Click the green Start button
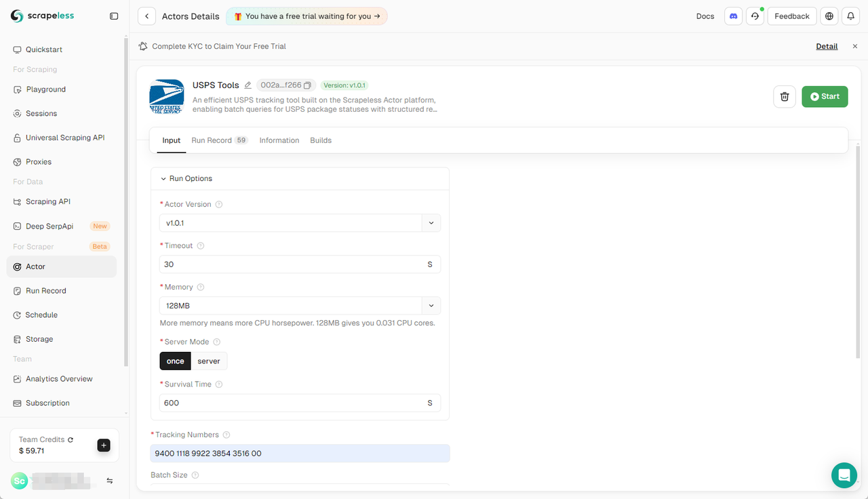 (x=825, y=96)
